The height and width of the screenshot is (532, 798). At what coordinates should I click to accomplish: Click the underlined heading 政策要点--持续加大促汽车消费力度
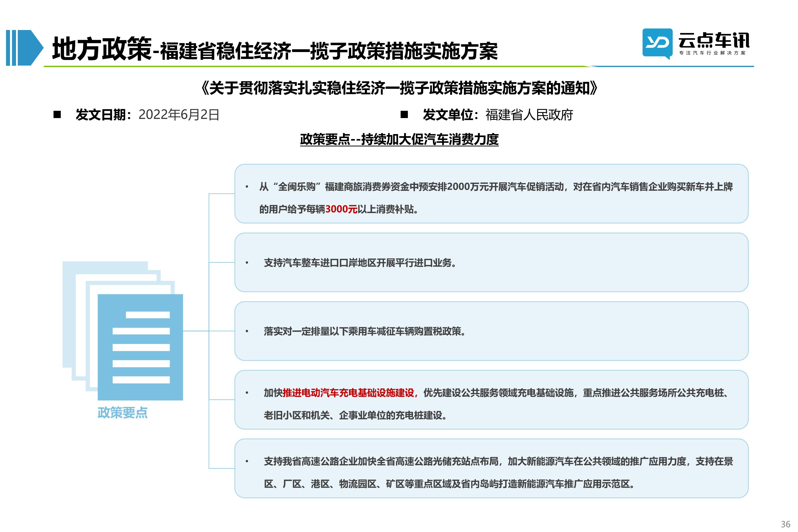click(399, 140)
